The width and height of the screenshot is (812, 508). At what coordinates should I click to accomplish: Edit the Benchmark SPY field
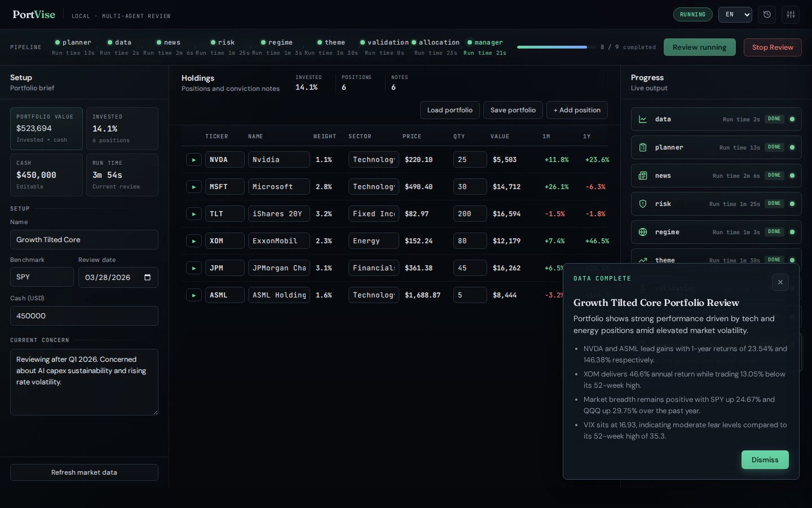coord(42,277)
